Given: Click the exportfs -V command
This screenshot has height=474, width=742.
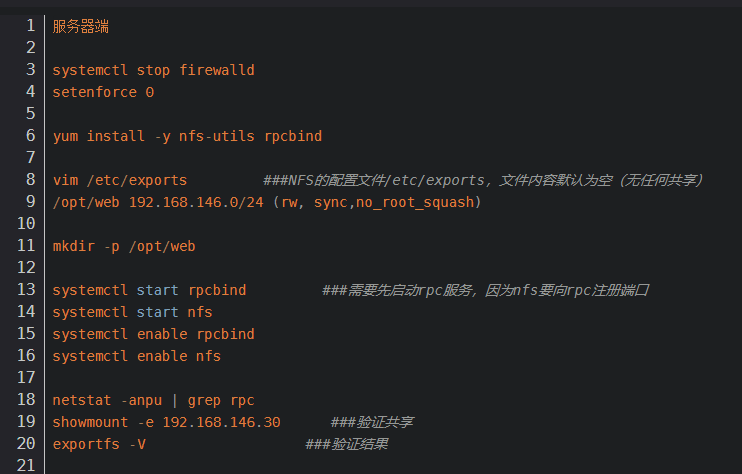Looking at the screenshot, I should pyautogui.click(x=99, y=444).
